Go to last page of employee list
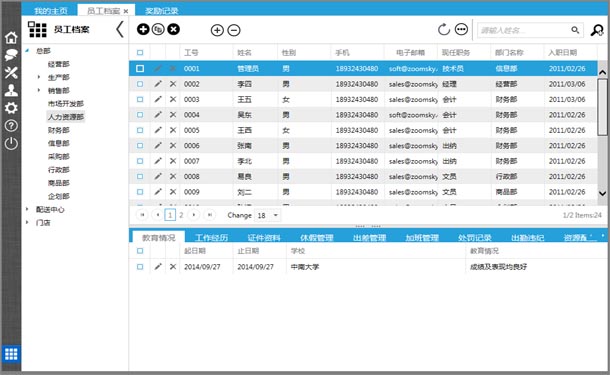The image size is (610, 375). pyautogui.click(x=210, y=215)
